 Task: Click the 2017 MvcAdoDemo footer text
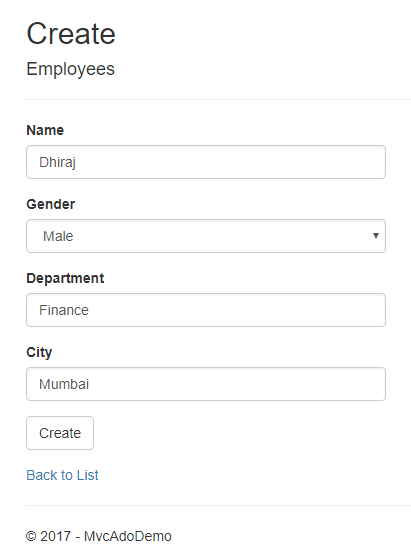click(99, 536)
